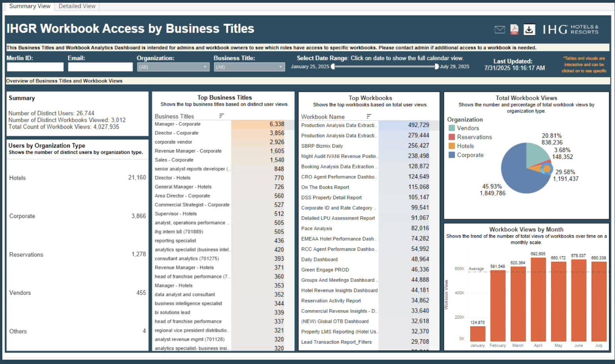The image size is (615, 364).
Task: Open the Organization dropdown
Action: [x=173, y=67]
